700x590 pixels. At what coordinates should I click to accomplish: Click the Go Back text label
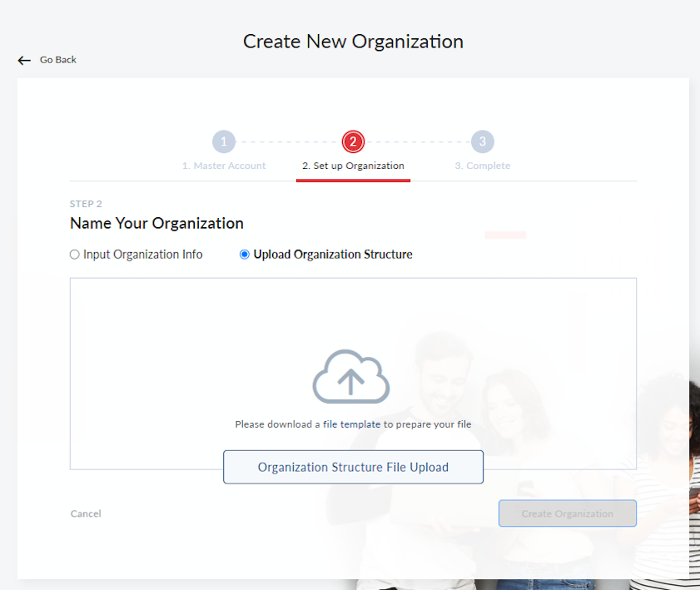pos(57,59)
